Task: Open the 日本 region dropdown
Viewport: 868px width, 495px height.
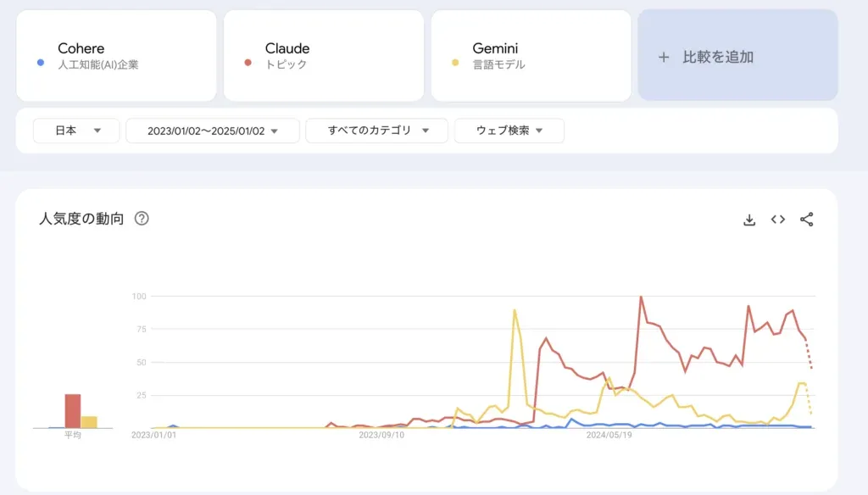Action: (76, 131)
